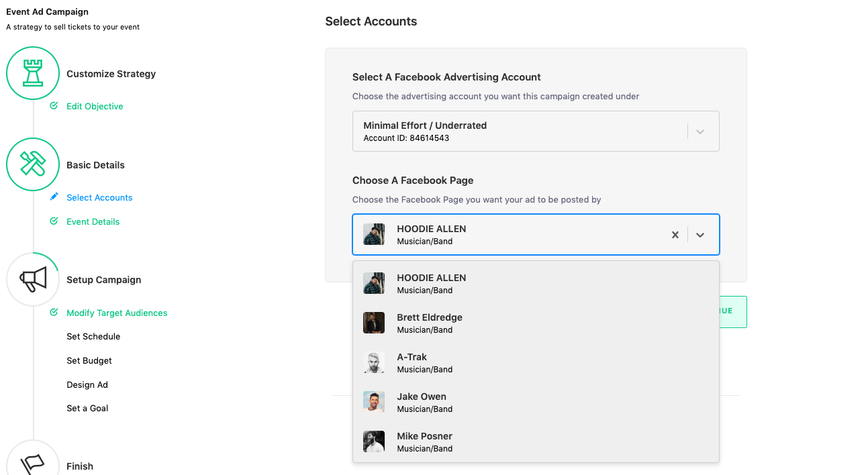
Task: Go to the Set Budget step
Action: tap(89, 361)
